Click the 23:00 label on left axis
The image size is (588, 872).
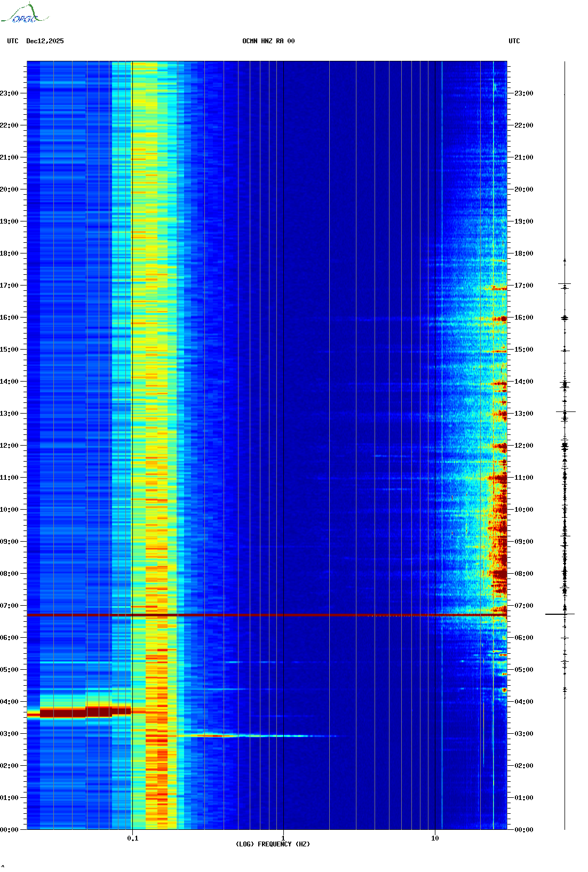tap(9, 93)
